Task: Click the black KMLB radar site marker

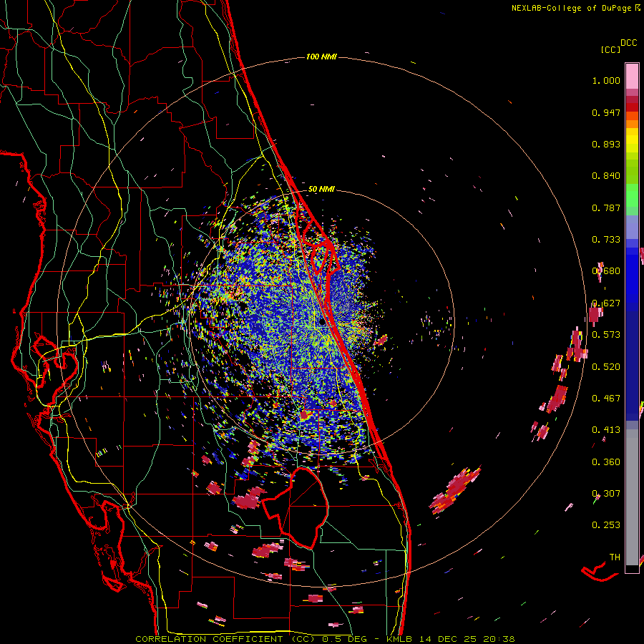Action: 322,321
